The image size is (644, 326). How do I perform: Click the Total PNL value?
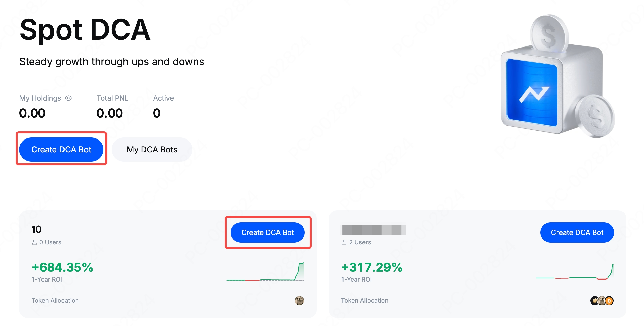click(x=110, y=113)
